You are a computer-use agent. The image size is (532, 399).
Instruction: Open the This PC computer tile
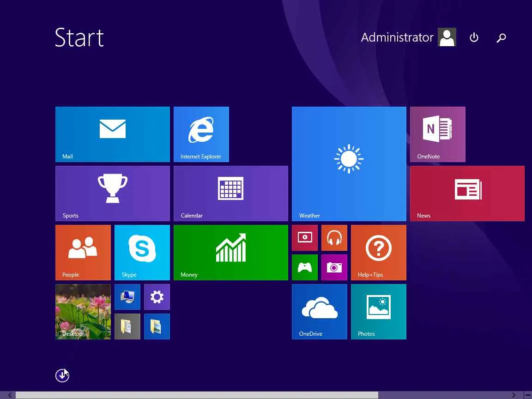[127, 297]
